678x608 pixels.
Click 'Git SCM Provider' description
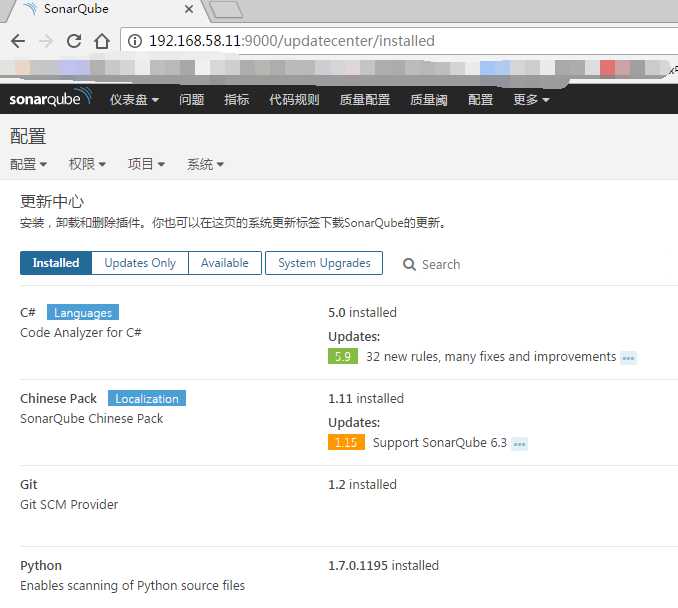pos(69,505)
